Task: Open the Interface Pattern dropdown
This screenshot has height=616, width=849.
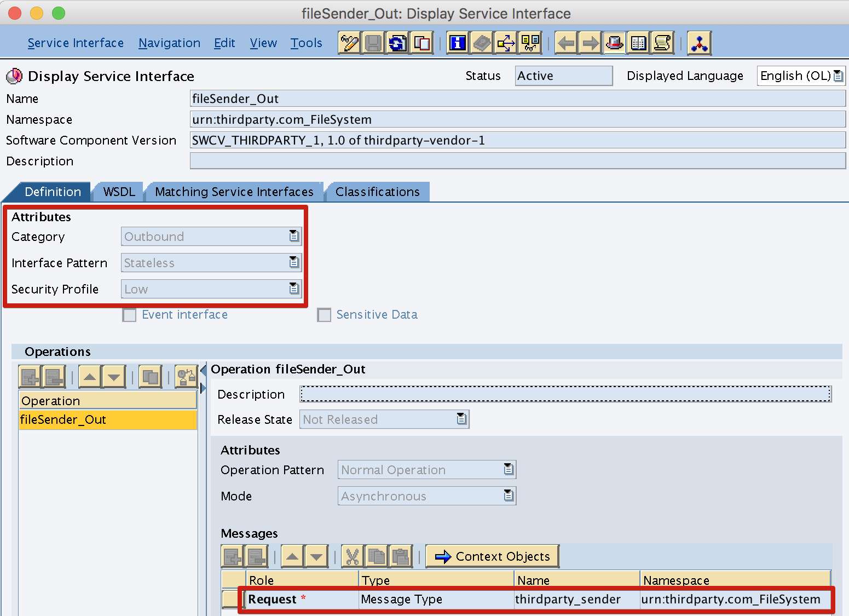Action: click(x=294, y=262)
